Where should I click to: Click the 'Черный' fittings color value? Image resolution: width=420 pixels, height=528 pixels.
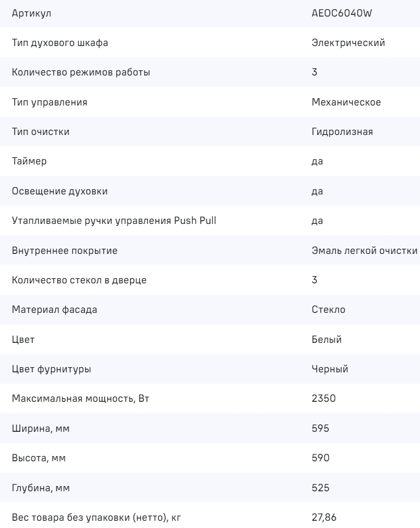tap(330, 369)
